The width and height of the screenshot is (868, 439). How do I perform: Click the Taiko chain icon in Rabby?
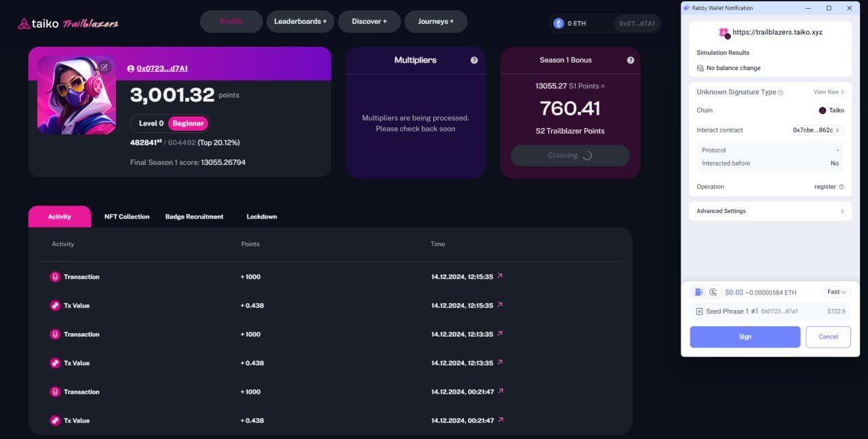[823, 110]
